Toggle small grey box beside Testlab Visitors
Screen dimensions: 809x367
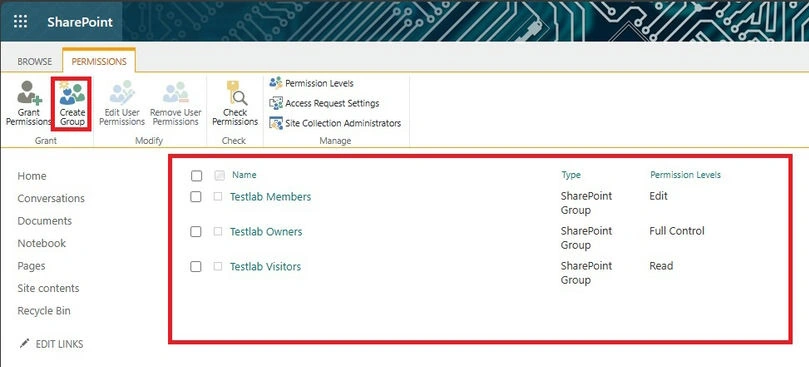point(218,266)
